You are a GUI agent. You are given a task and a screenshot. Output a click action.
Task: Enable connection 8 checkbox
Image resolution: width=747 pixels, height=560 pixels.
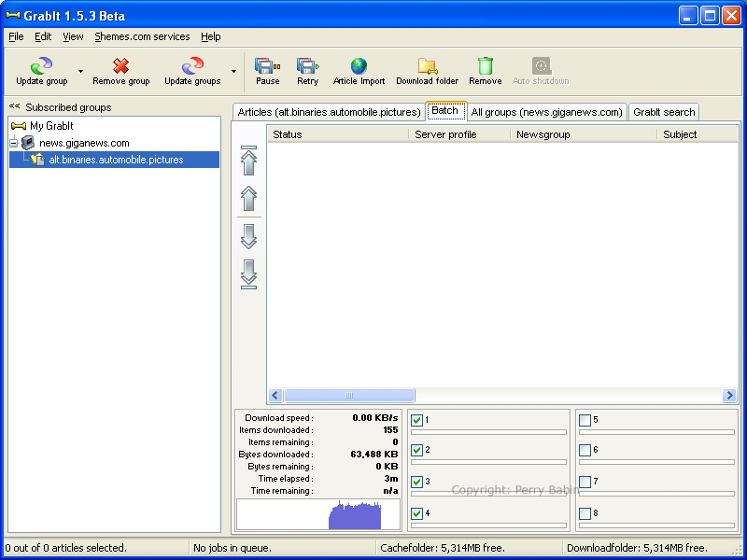[x=585, y=513]
